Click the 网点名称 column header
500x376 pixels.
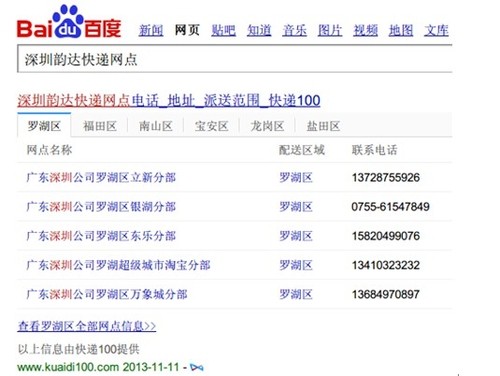click(49, 150)
